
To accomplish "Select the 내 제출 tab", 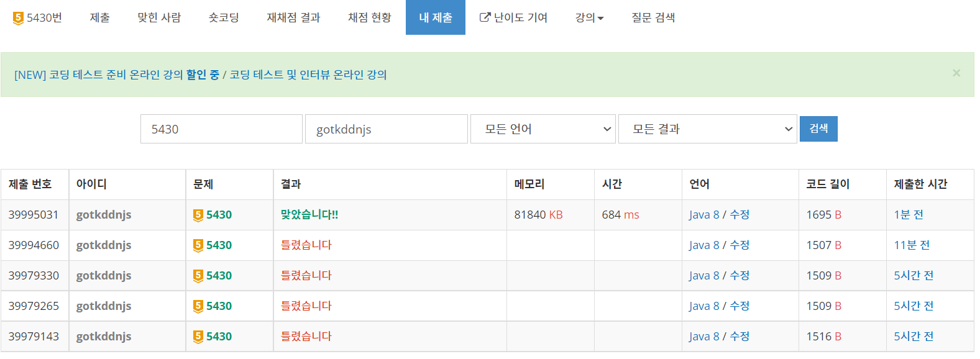I will pos(436,17).
